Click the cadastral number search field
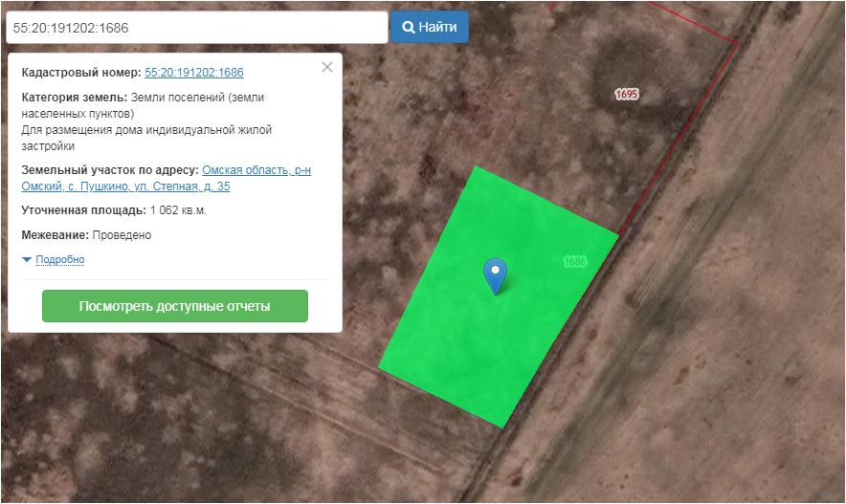 pos(197,28)
